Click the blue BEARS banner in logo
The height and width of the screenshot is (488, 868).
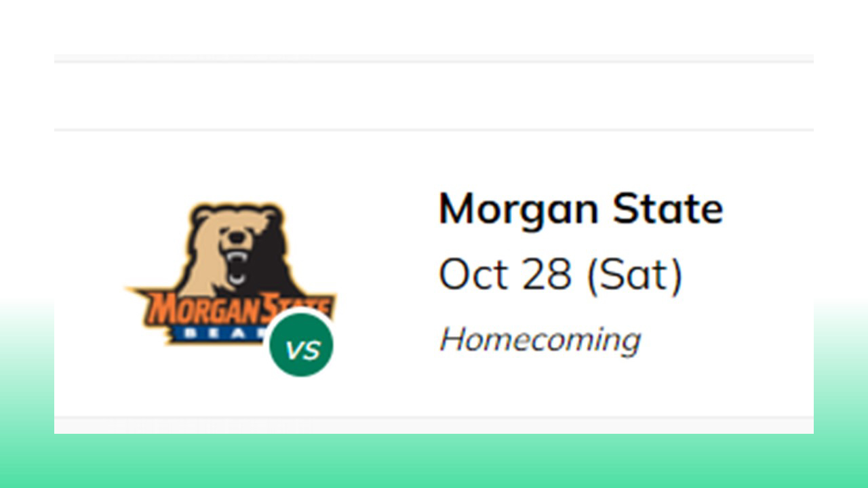(218, 333)
